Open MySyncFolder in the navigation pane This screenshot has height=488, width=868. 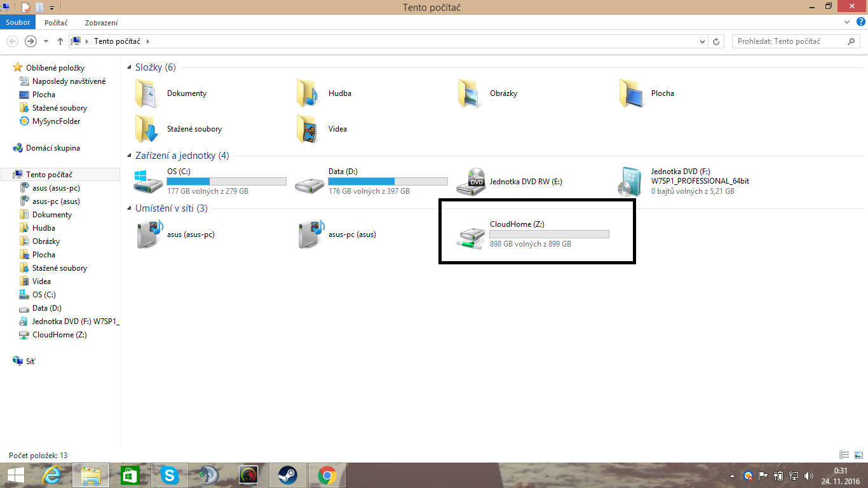click(x=56, y=121)
